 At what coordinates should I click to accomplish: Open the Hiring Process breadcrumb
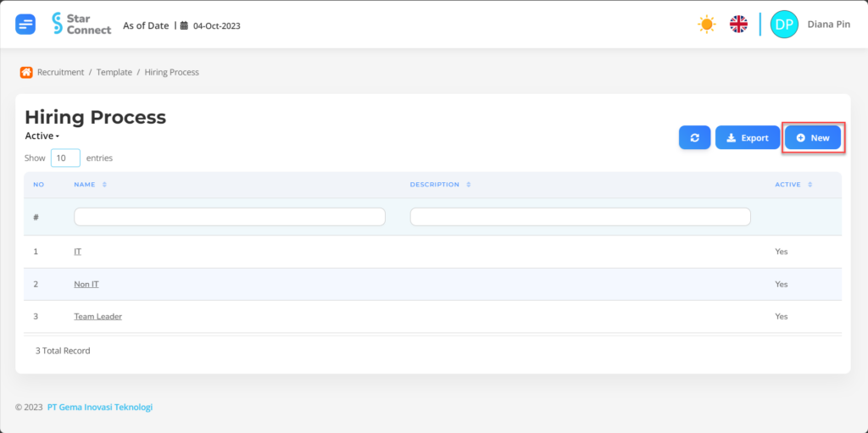point(171,72)
